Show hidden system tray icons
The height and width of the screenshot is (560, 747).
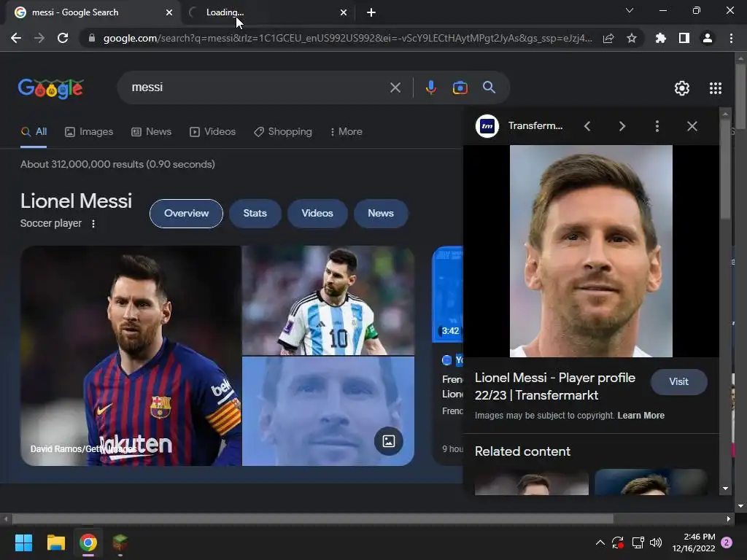tap(600, 542)
